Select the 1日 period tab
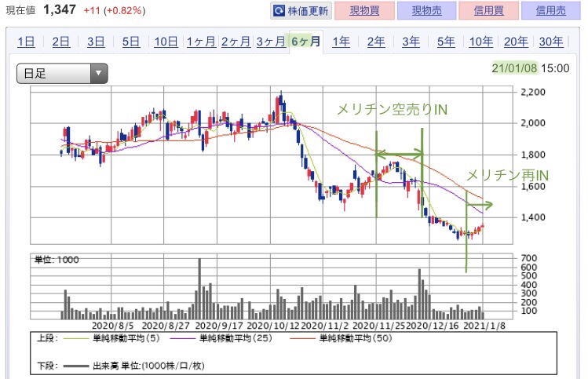Screen dimensions: 588x379 26,42
